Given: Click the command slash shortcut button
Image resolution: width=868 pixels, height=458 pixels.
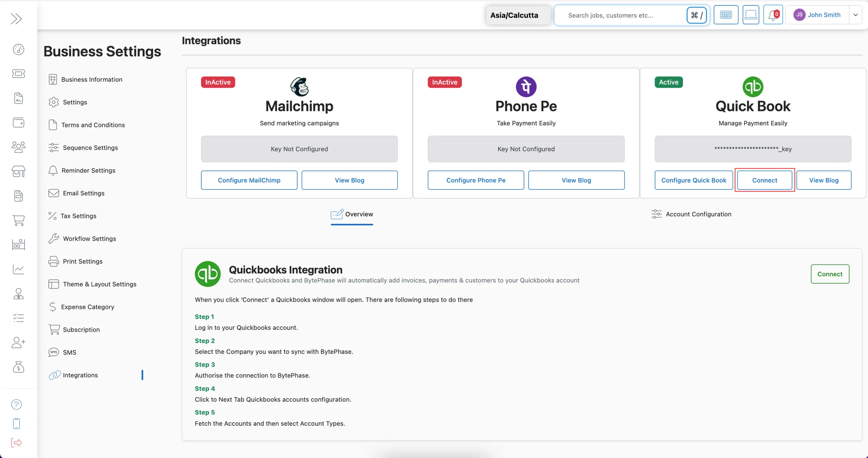Looking at the screenshot, I should [x=696, y=15].
